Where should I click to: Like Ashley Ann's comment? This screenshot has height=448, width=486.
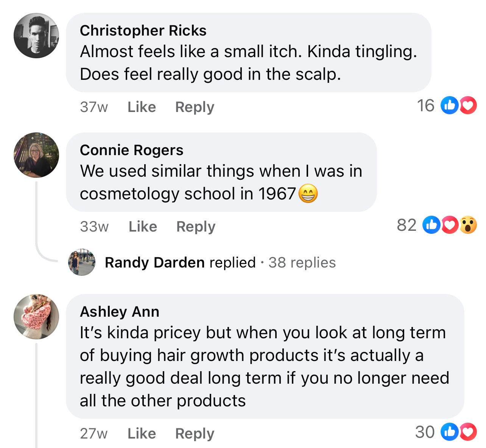[x=142, y=433]
